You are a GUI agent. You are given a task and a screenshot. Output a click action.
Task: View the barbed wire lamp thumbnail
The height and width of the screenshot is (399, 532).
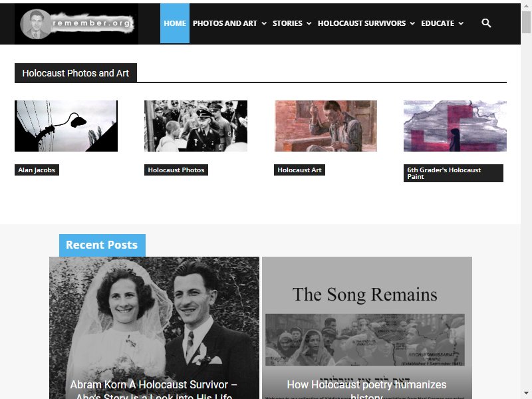(66, 126)
